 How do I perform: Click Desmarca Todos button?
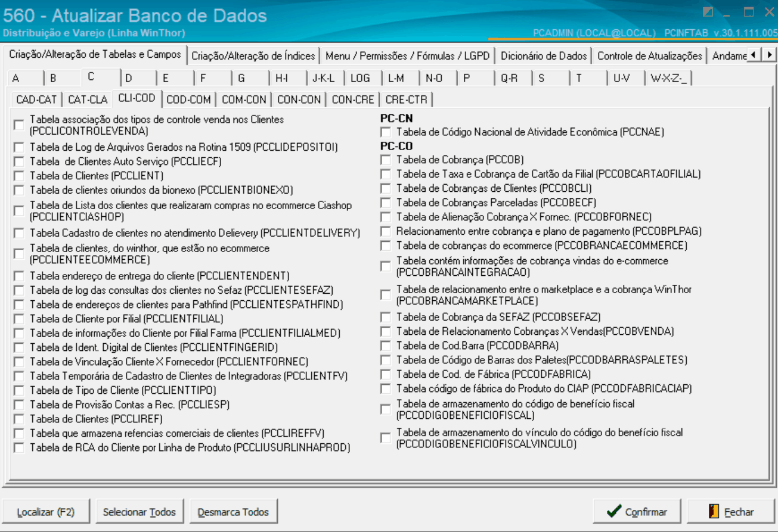pyautogui.click(x=233, y=512)
